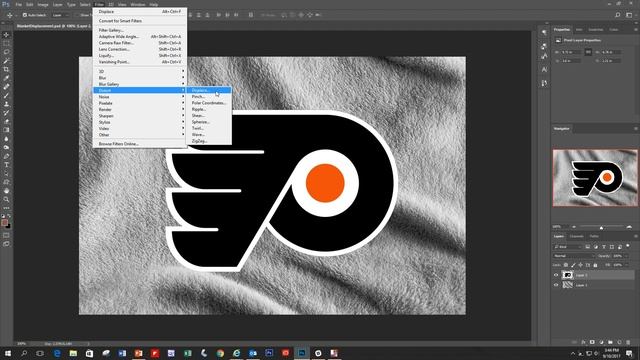The height and width of the screenshot is (360, 640).
Task: Open the Opacity value dropdown arrow
Action: (627, 256)
